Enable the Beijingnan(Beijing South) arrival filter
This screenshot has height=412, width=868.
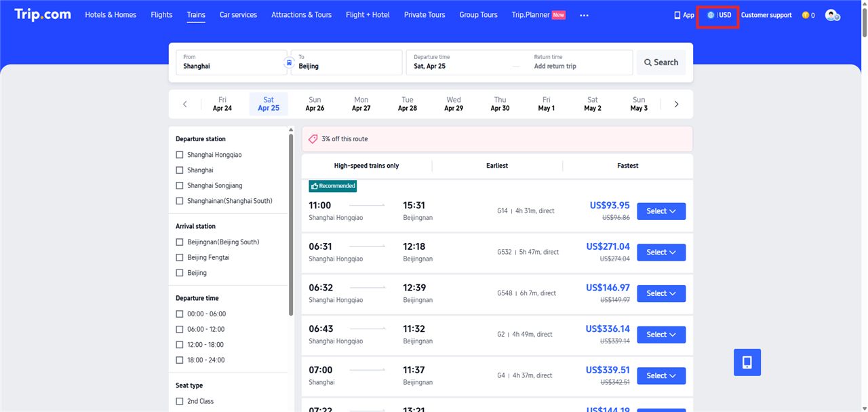click(179, 242)
